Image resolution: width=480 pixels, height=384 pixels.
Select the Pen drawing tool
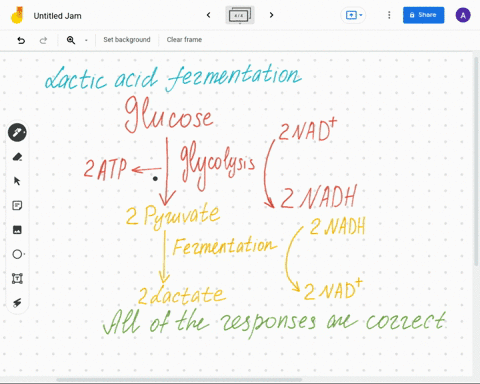pos(17,133)
